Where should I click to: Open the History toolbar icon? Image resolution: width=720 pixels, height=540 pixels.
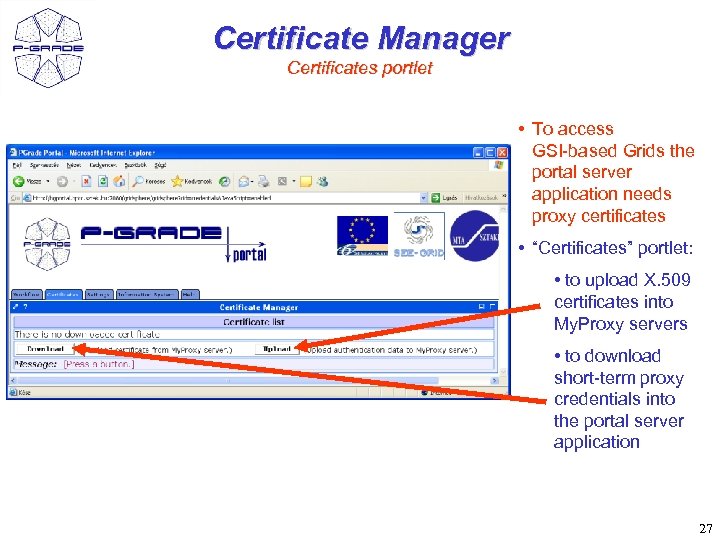coord(224,182)
